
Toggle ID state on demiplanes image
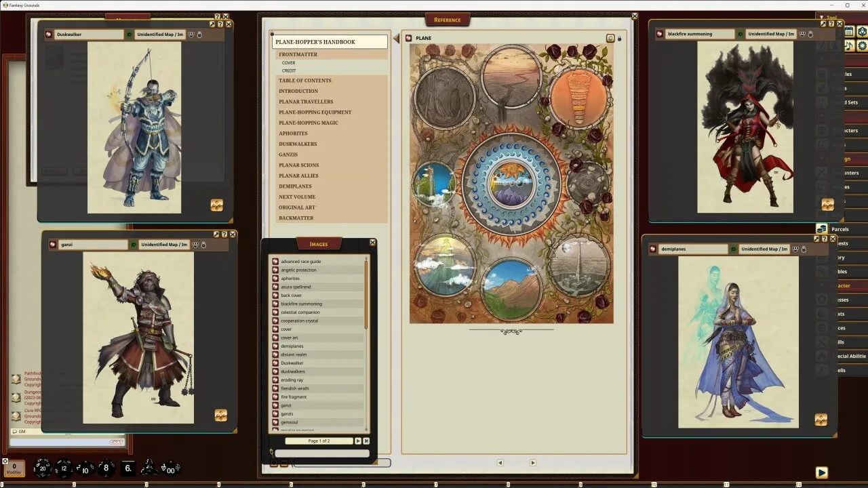[733, 249]
